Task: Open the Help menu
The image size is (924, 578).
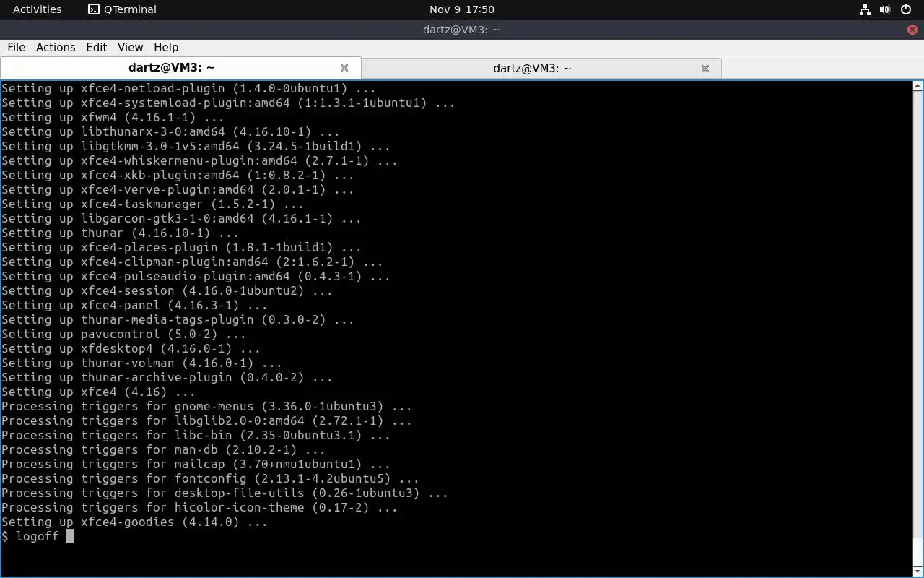Action: (166, 47)
